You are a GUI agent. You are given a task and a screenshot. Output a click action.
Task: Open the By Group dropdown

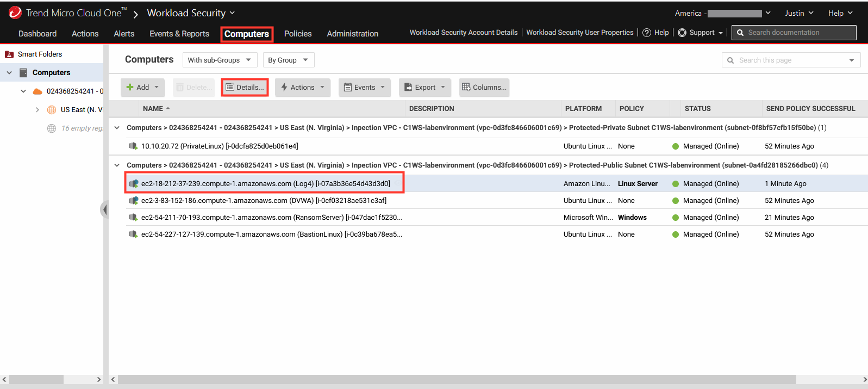pos(289,60)
